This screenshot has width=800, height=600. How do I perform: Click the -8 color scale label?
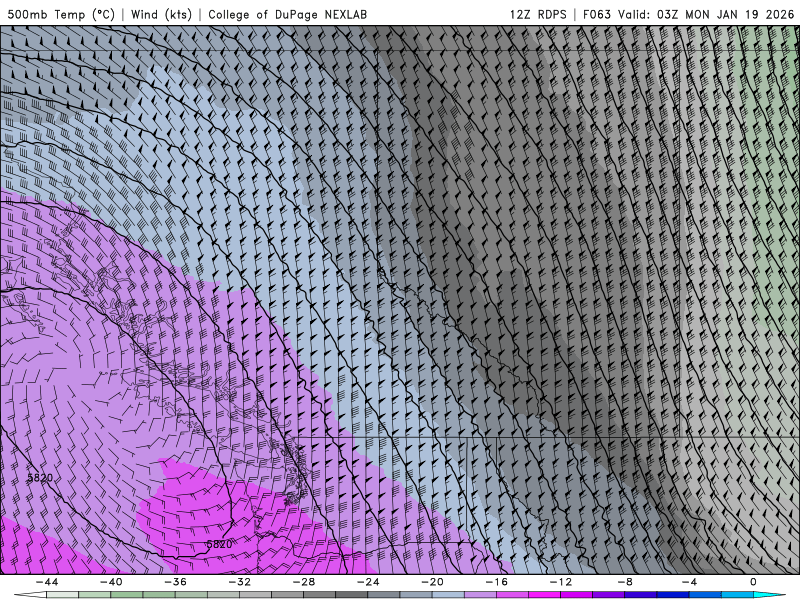click(625, 582)
